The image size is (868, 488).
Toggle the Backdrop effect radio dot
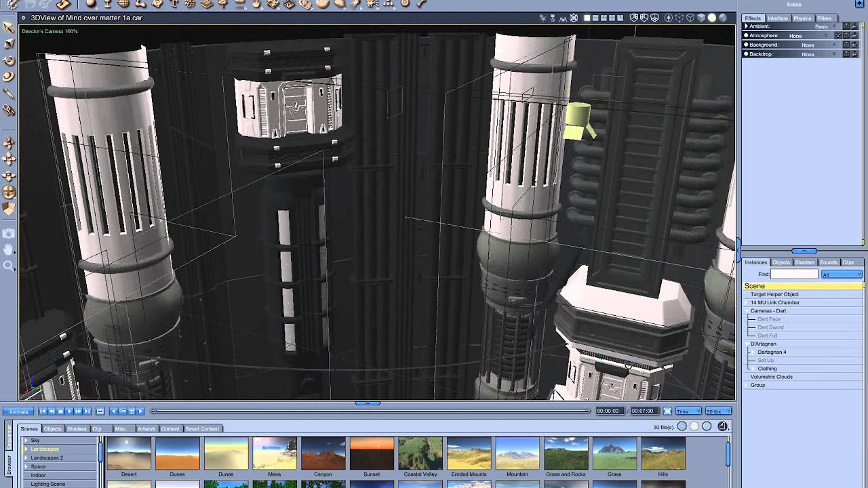(747, 54)
